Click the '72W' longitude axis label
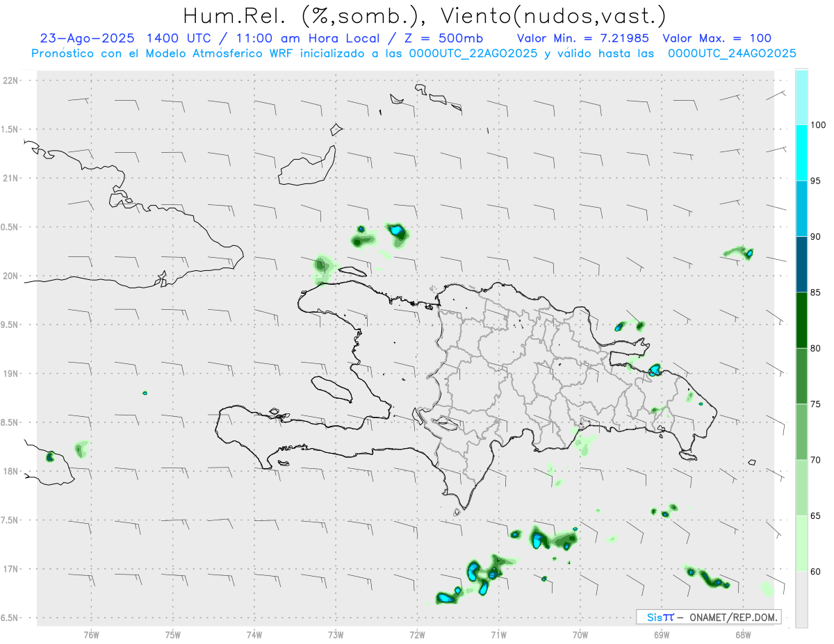The image size is (834, 644). pyautogui.click(x=418, y=634)
